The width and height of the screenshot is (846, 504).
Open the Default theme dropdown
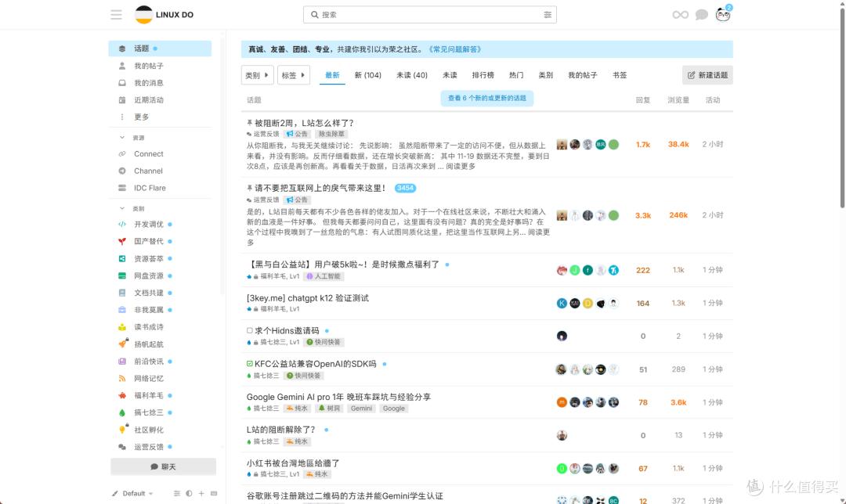point(132,493)
